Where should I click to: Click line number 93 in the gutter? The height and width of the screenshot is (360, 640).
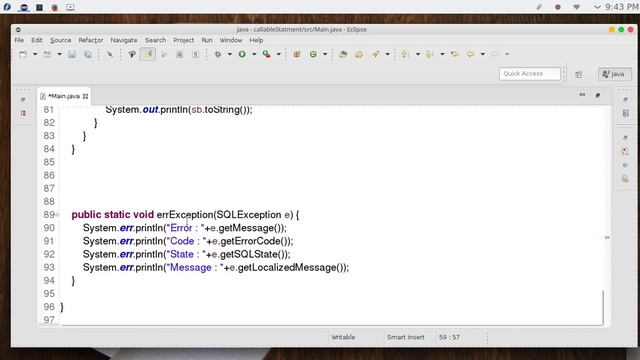49,267
